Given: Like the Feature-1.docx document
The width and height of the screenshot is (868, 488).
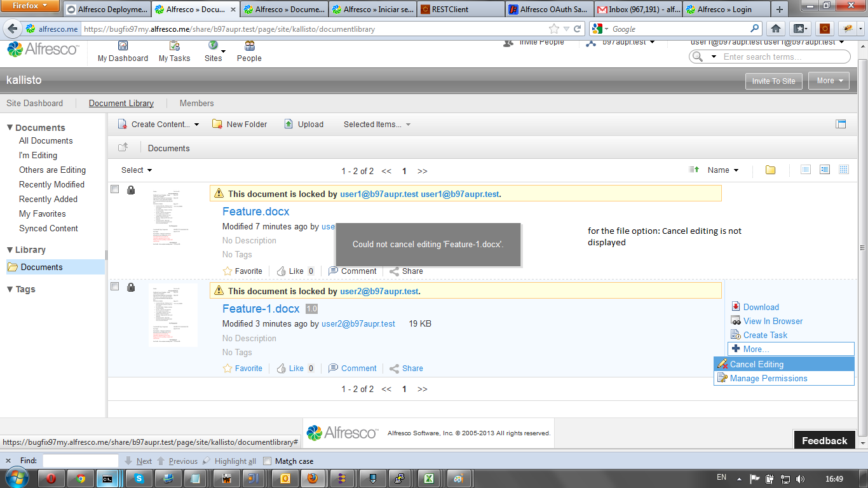Looking at the screenshot, I should (290, 368).
